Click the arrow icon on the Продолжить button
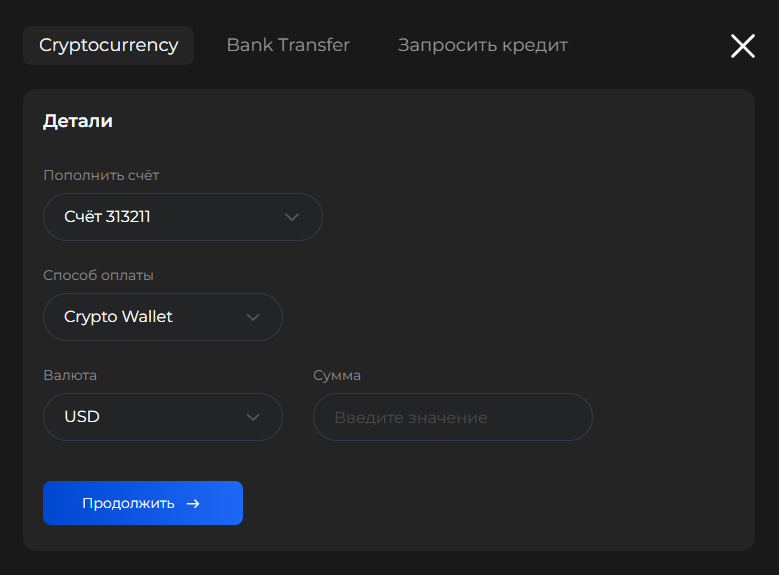This screenshot has width=779, height=575. pos(194,504)
